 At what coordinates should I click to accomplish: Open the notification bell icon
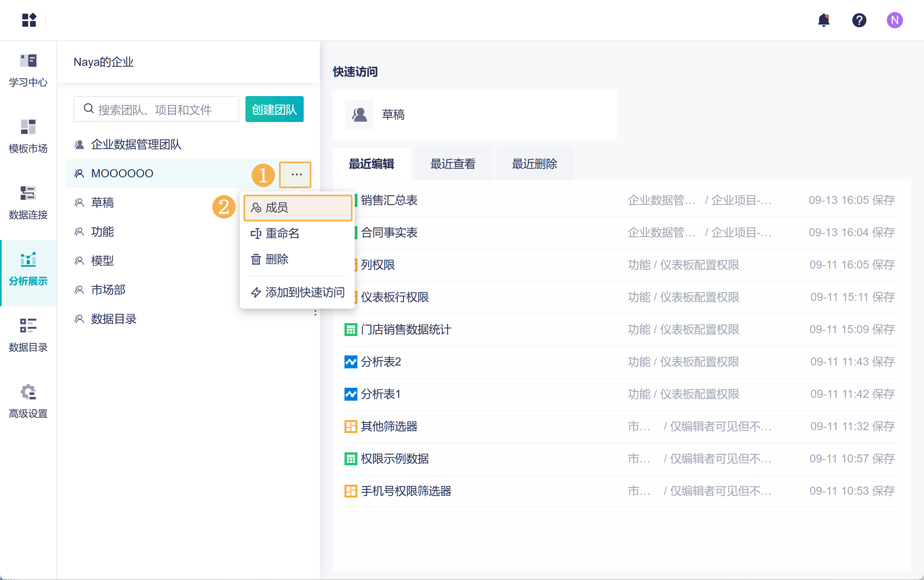pos(823,20)
